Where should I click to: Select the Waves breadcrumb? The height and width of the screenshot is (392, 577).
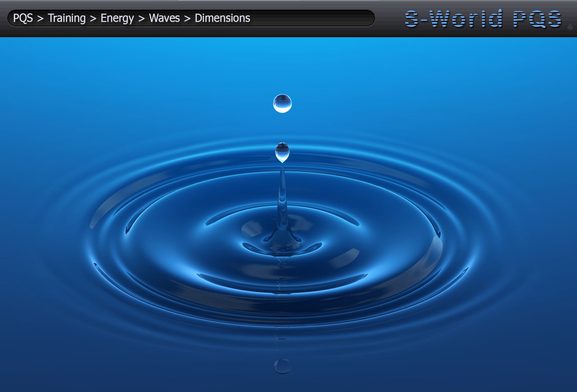point(165,18)
